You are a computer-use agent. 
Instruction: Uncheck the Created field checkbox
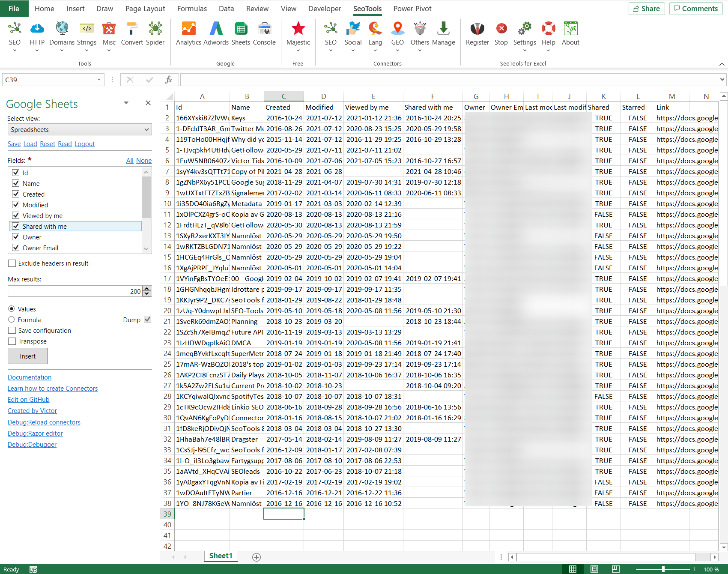point(16,194)
